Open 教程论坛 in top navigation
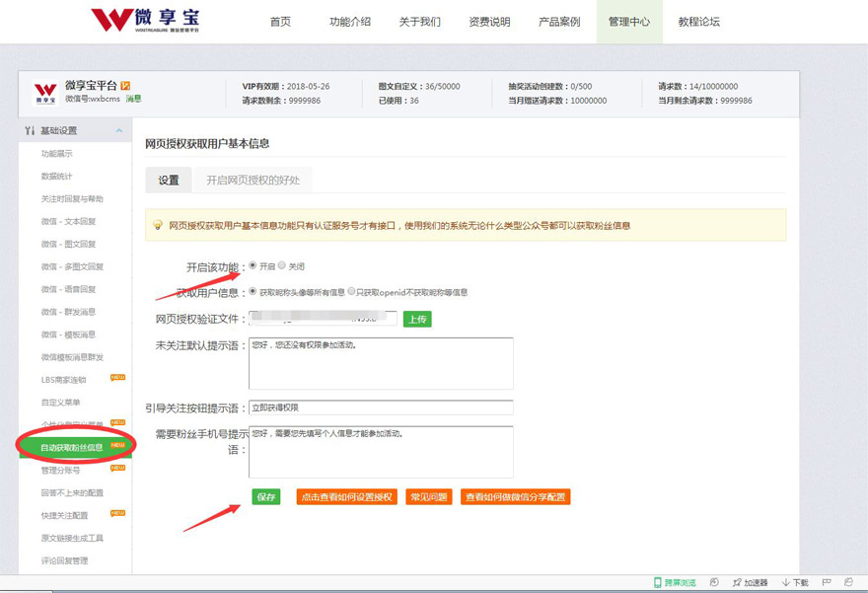 [x=699, y=22]
